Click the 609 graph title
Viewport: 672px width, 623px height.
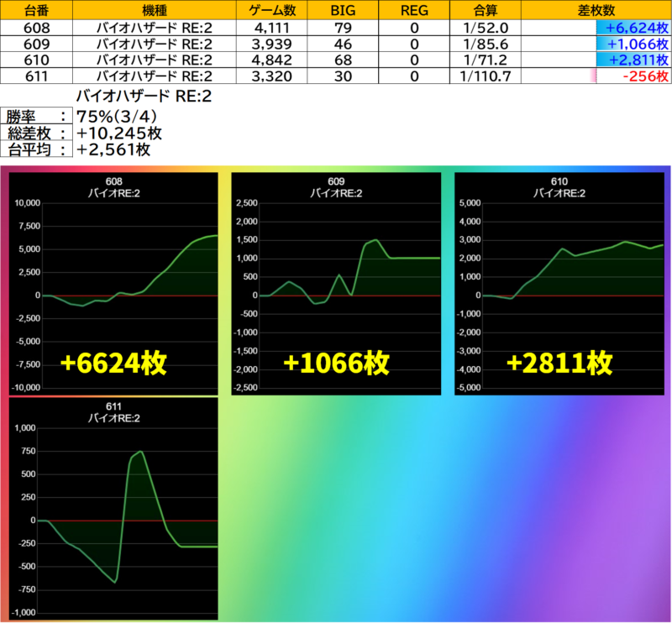336,187
